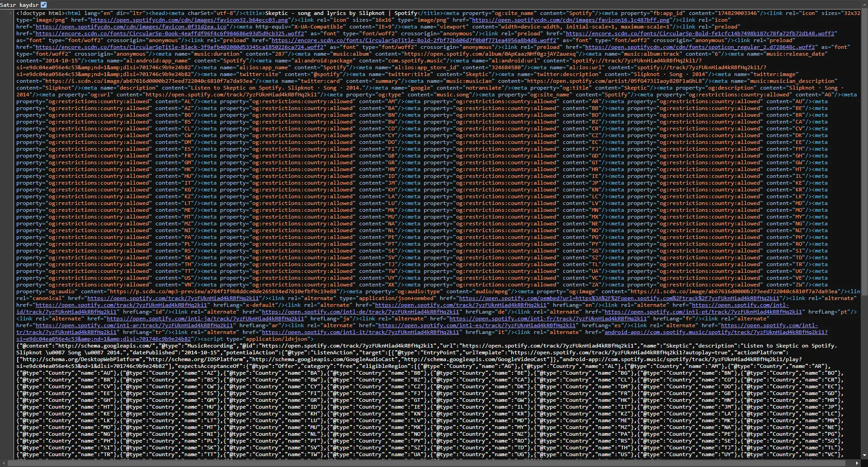The image size is (868, 467).
Task: Click the horizontal scrollbar right arrow
Action: [x=858, y=463]
